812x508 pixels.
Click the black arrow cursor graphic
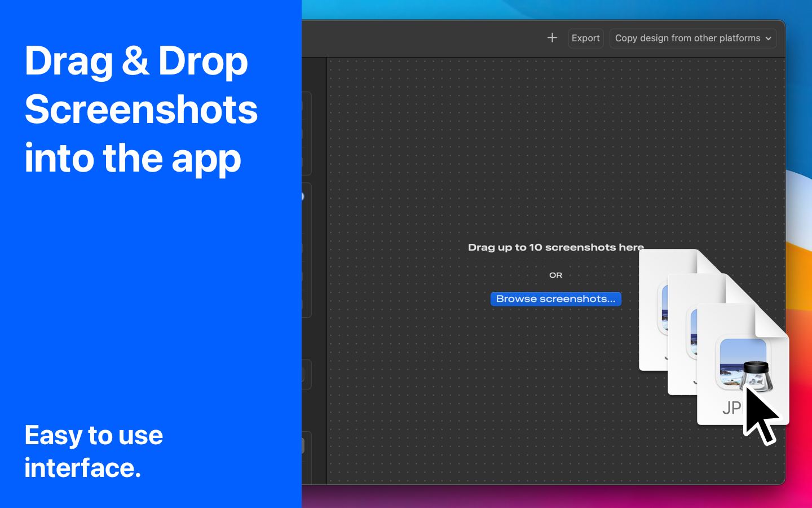[x=760, y=415]
